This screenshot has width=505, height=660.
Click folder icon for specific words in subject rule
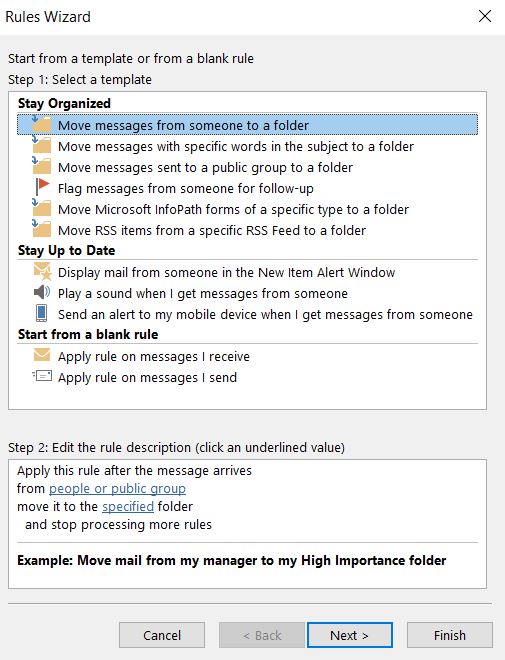(x=41, y=145)
